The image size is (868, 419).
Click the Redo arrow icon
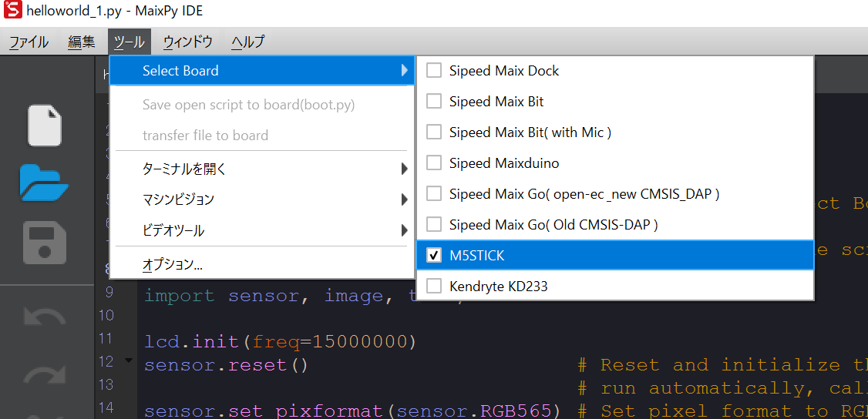click(x=45, y=377)
